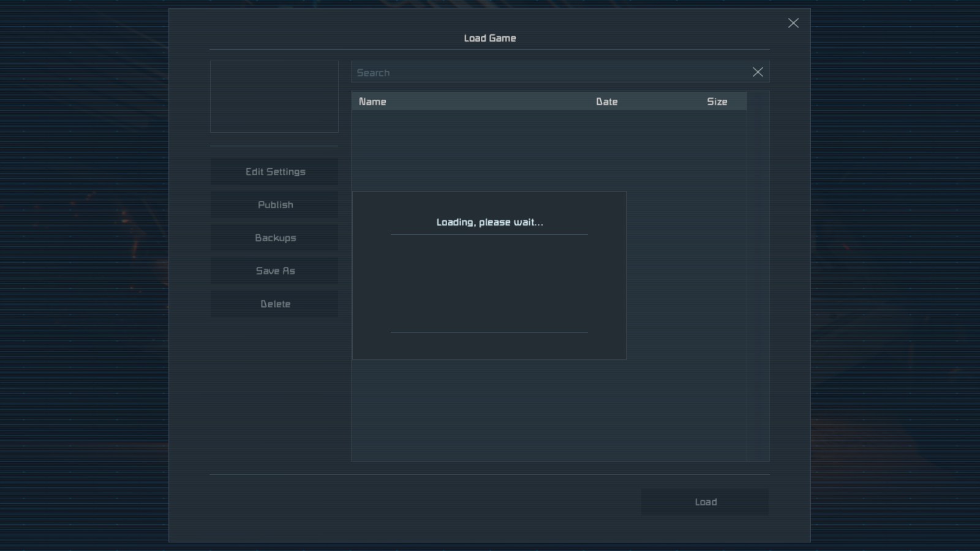Click the bottom divider line of the loading popup
Image resolution: width=980 pixels, height=551 pixels.
(489, 332)
